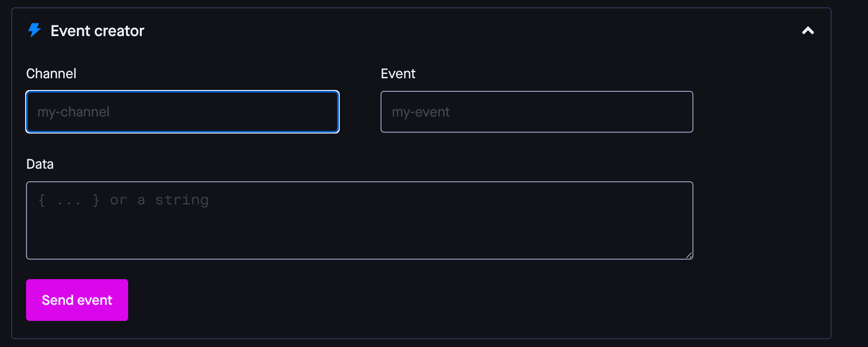868x347 pixels.
Task: Click the Channel field label
Action: pyautogui.click(x=51, y=73)
